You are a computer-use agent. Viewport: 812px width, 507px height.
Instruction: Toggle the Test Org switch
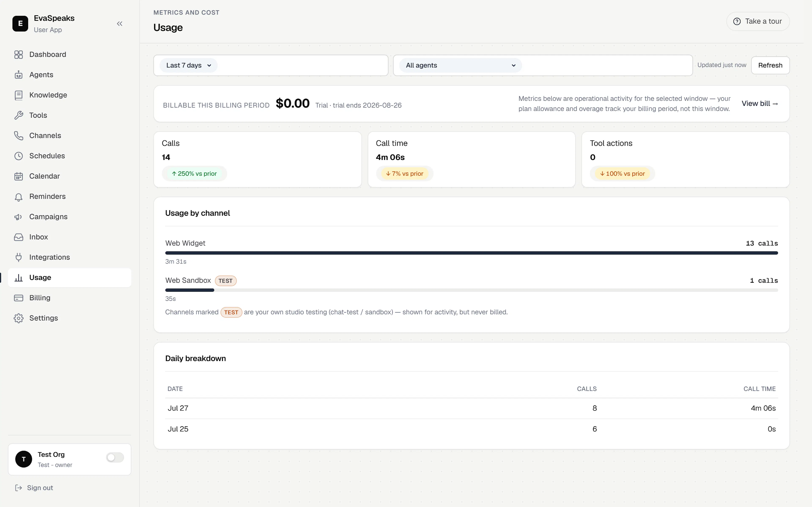[115, 457]
